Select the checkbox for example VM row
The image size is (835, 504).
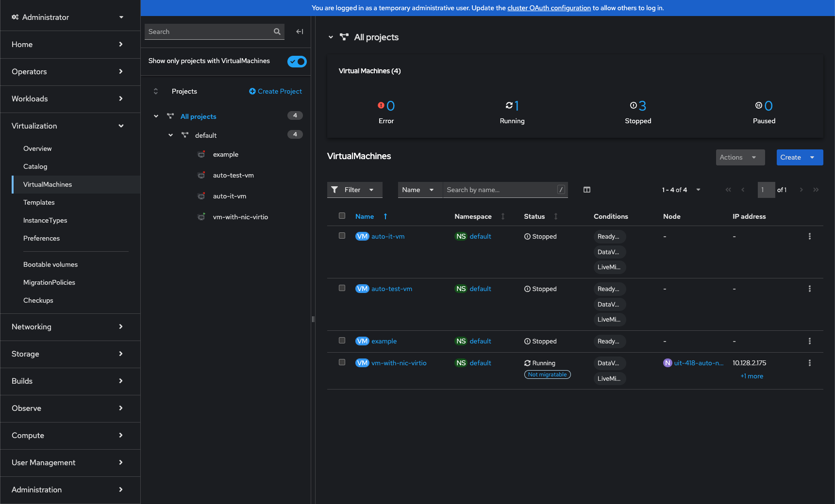[342, 341]
